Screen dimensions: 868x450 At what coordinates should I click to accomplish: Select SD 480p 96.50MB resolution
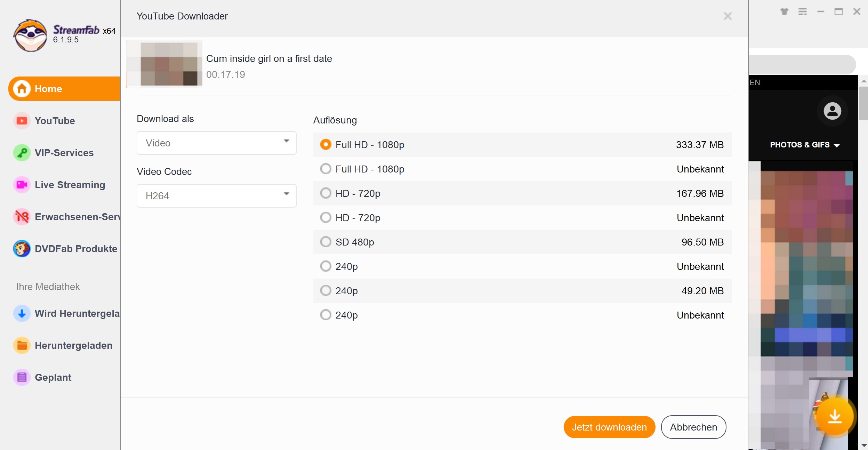tap(325, 242)
